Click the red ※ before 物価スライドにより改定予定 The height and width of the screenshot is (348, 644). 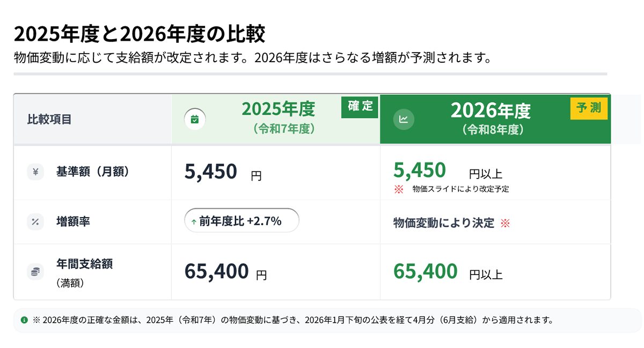pyautogui.click(x=398, y=189)
